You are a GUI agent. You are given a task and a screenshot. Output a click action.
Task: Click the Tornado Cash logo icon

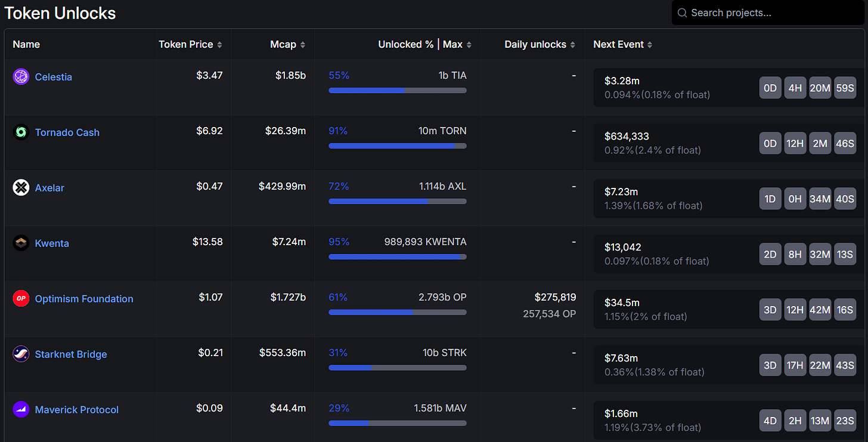[21, 132]
